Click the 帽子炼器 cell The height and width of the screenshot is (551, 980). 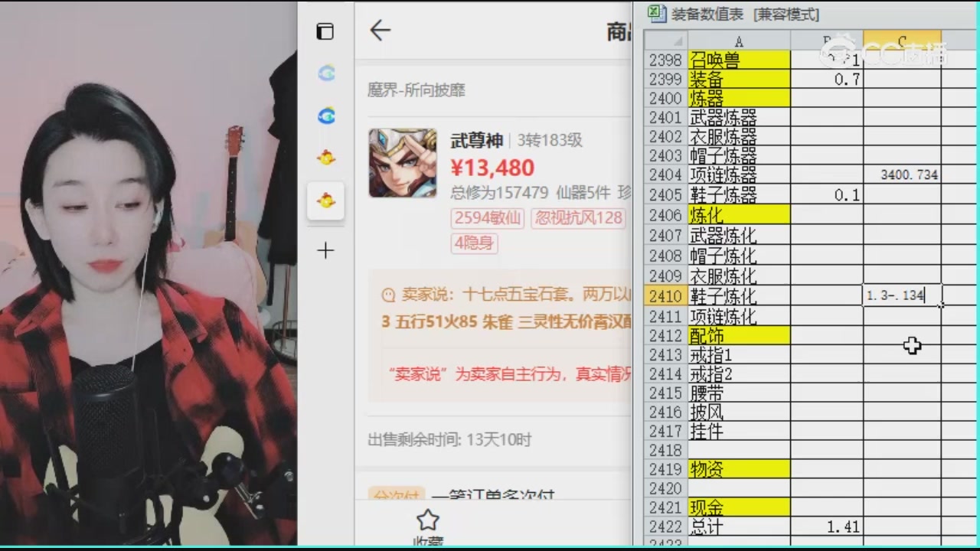739,155
